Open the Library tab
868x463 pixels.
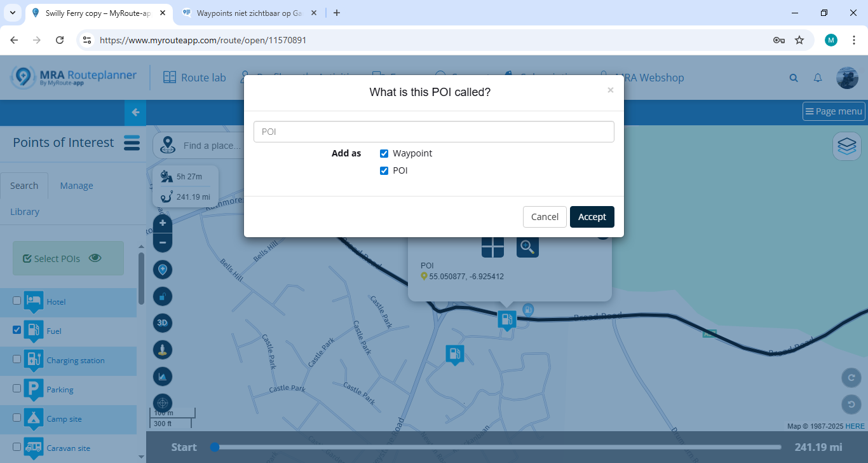pyautogui.click(x=25, y=212)
